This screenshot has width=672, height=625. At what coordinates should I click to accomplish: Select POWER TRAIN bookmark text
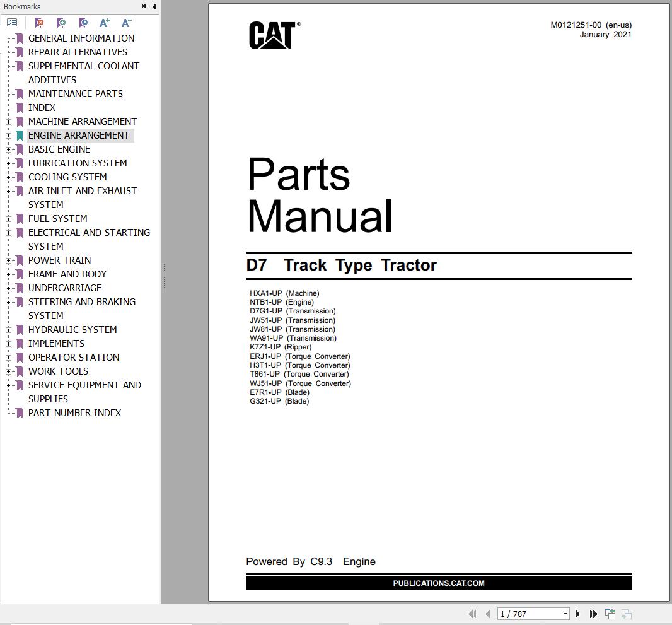(x=59, y=260)
